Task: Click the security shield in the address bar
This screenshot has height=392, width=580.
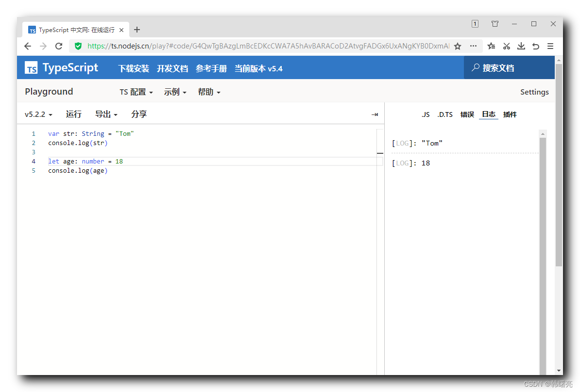Action: pyautogui.click(x=78, y=46)
